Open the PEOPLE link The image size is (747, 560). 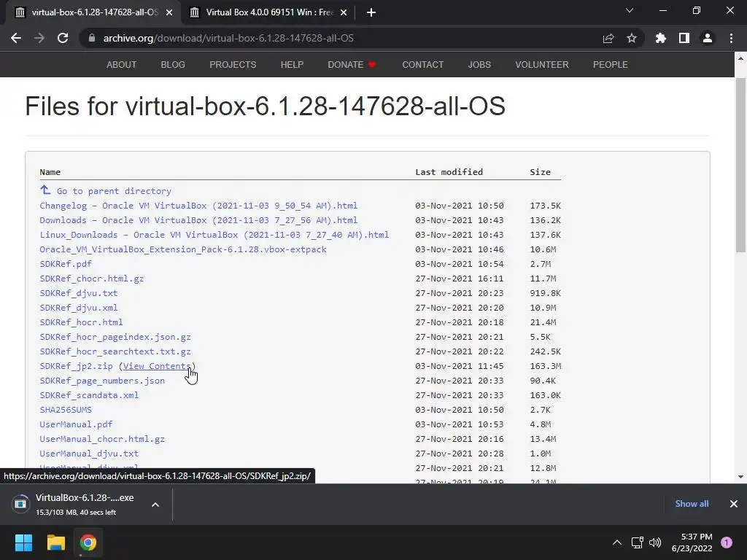[611, 65]
